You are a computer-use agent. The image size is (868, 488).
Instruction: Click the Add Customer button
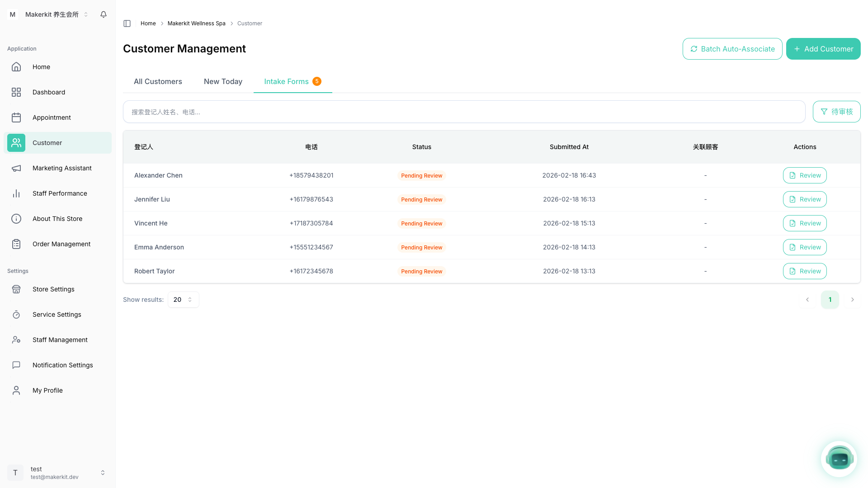tap(823, 49)
